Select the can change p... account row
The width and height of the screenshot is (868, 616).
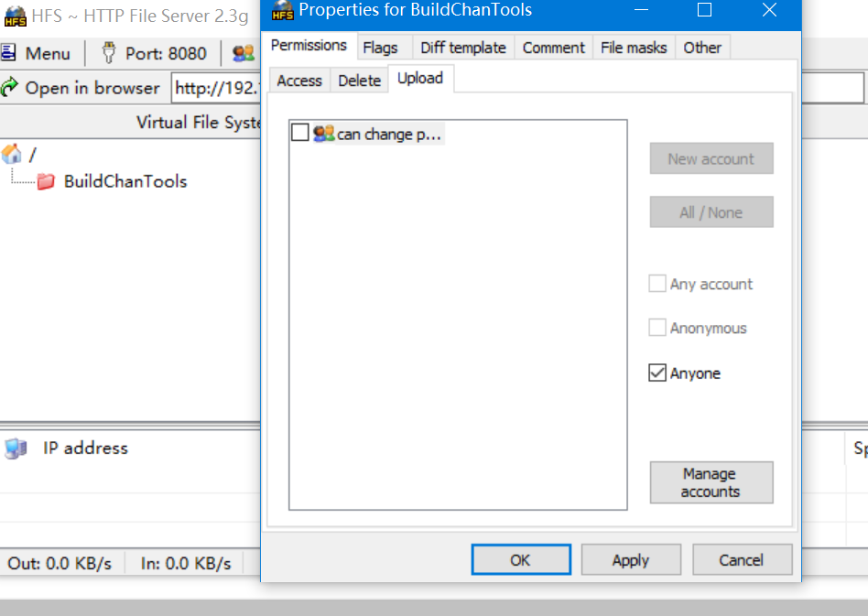tap(367, 134)
